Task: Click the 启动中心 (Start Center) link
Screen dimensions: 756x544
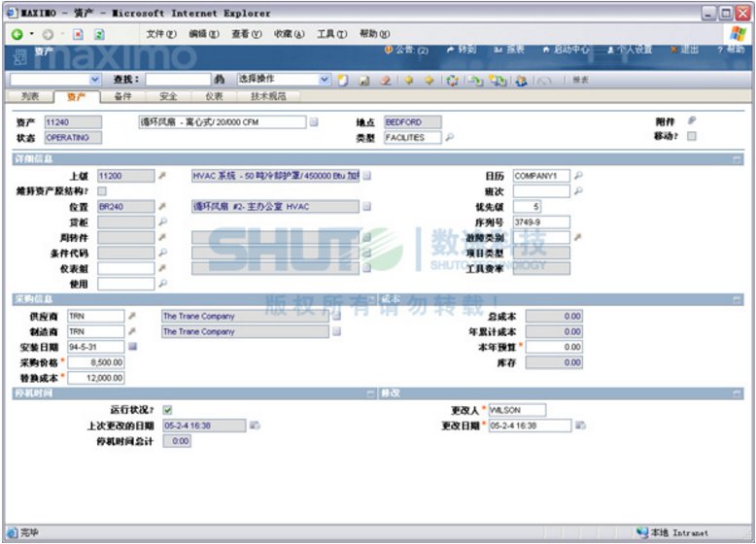Action: coord(567,50)
